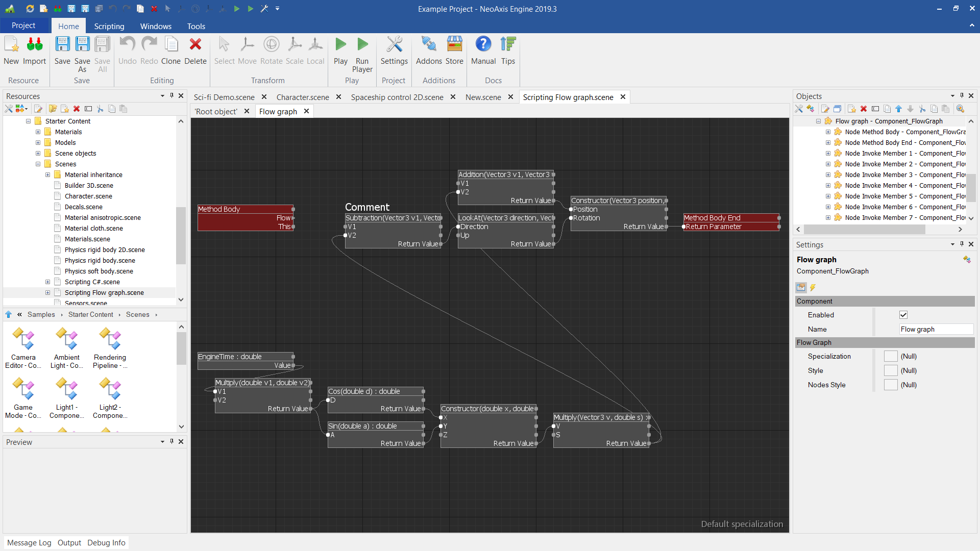Open the Character.scene document tab
Screen dimensions: 980x551
(x=303, y=97)
